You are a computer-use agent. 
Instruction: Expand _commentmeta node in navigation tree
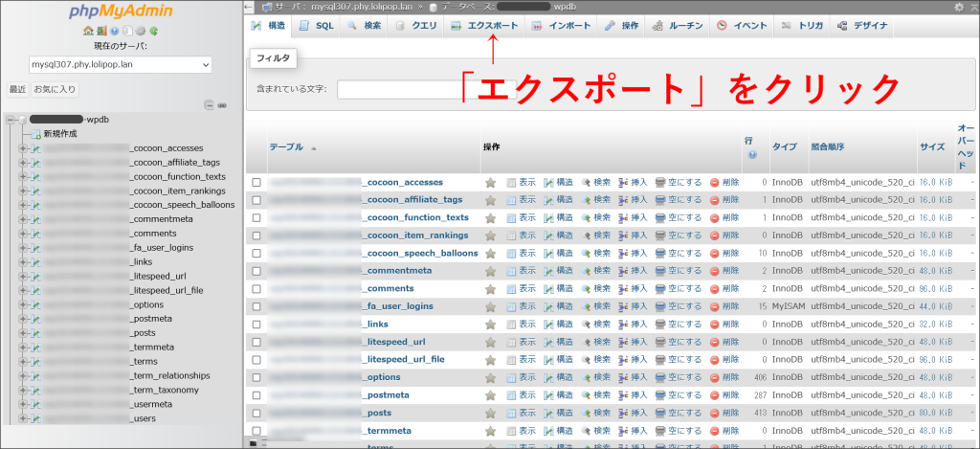pos(23,219)
